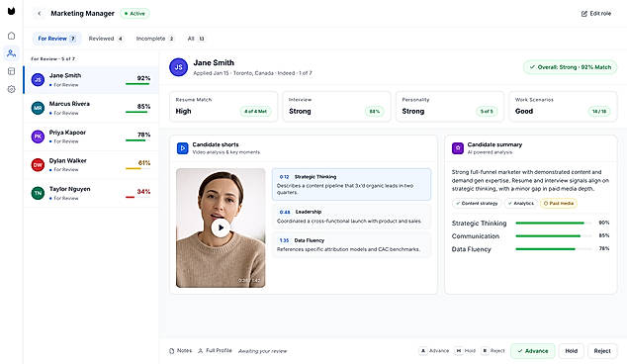Select candidate Marcus Rivera in the list

pyautogui.click(x=91, y=108)
